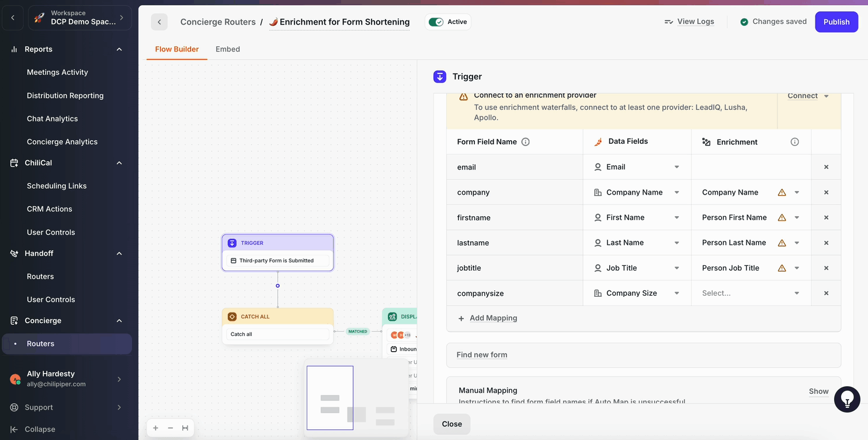Click the Collapse sidebar arrow icon

(14, 429)
